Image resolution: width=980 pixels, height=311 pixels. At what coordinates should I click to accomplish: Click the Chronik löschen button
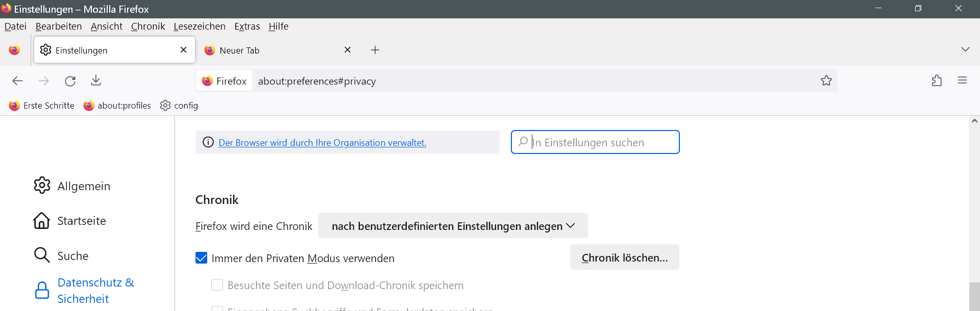[624, 257]
